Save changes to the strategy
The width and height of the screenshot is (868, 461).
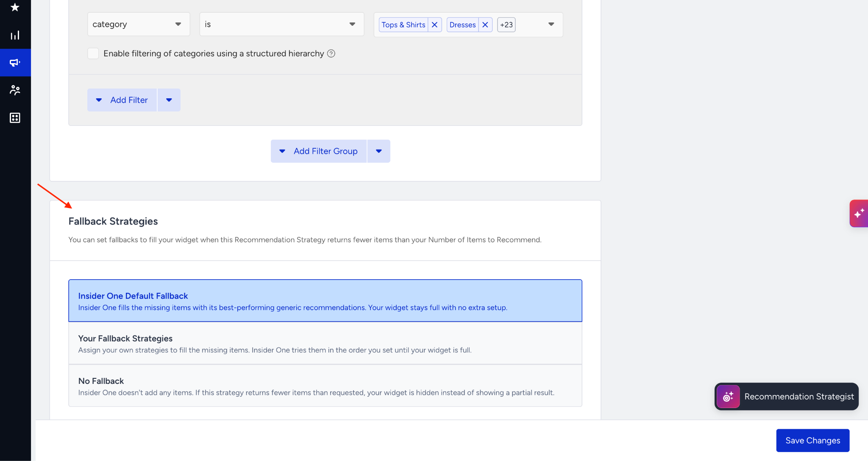(813, 441)
